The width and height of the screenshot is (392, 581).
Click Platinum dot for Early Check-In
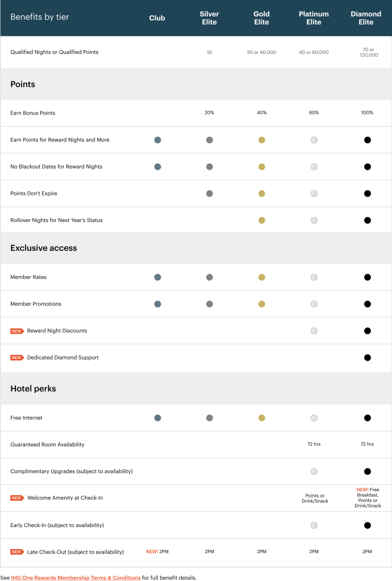pos(314,525)
